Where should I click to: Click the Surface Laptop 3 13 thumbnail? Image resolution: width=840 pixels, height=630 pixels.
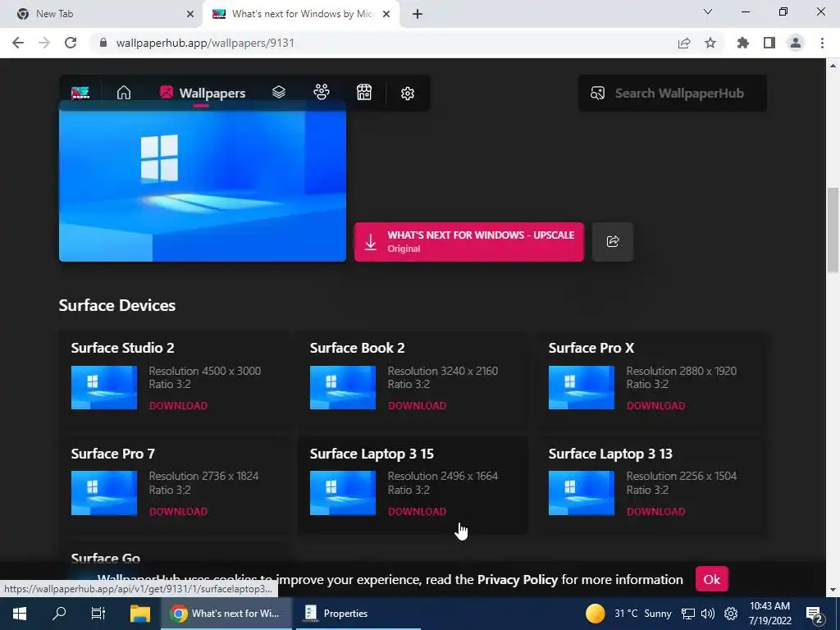[x=582, y=493]
